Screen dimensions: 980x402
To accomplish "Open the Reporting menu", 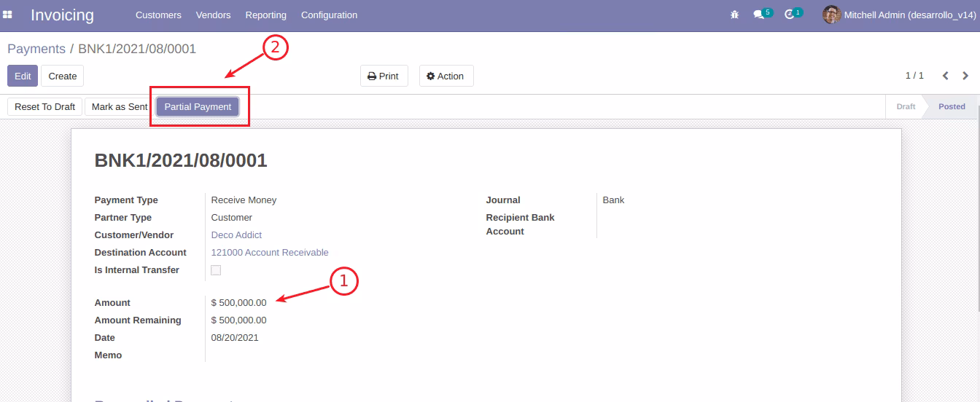I will (x=265, y=15).
